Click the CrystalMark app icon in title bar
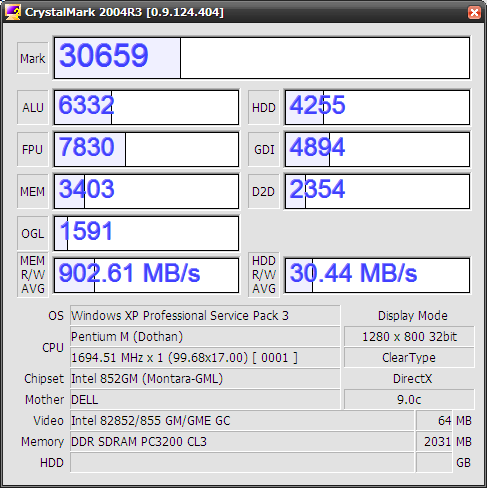The width and height of the screenshot is (487, 488). 13,12
